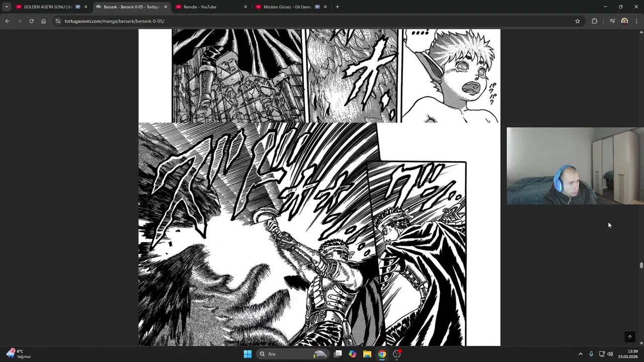Click the page's vertical scrollbar thumb
This screenshot has width=644, height=362.
click(x=641, y=265)
